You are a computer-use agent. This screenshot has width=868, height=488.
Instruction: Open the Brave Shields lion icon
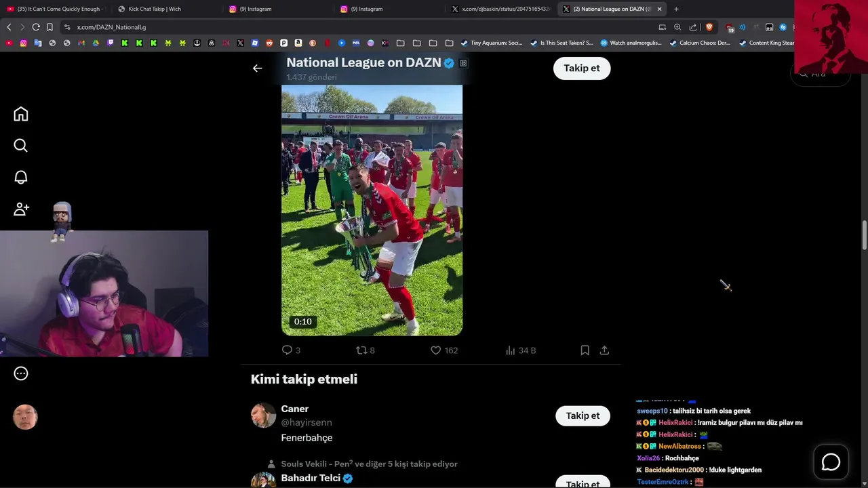[x=709, y=27]
